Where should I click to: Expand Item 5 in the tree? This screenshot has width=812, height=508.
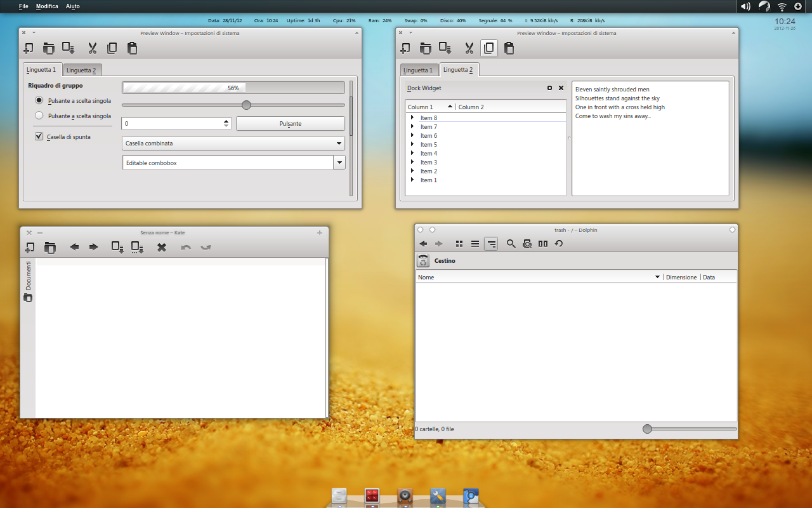pos(412,144)
